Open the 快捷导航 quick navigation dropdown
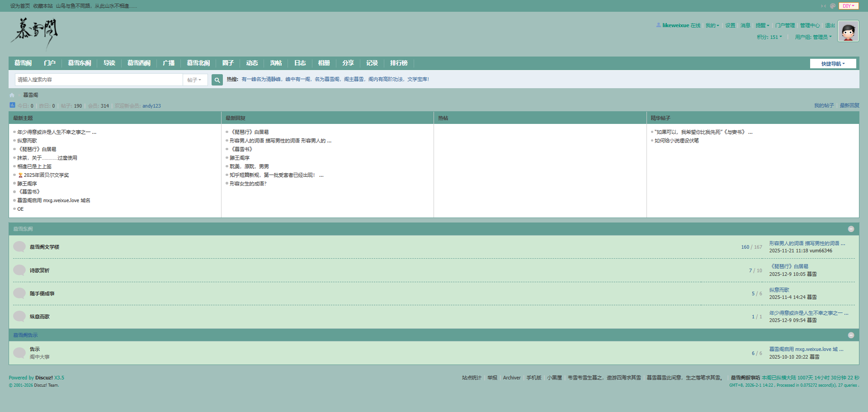868x412 pixels. tap(833, 64)
